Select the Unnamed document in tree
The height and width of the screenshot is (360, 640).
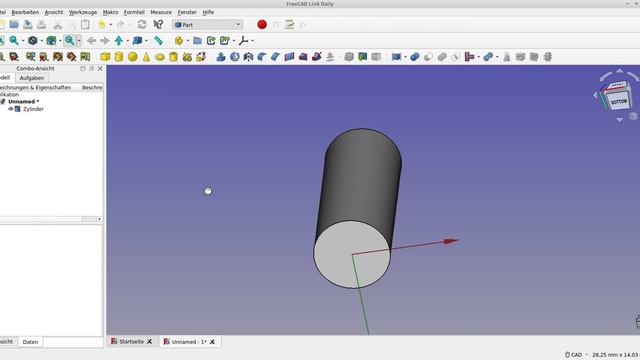[x=23, y=101]
